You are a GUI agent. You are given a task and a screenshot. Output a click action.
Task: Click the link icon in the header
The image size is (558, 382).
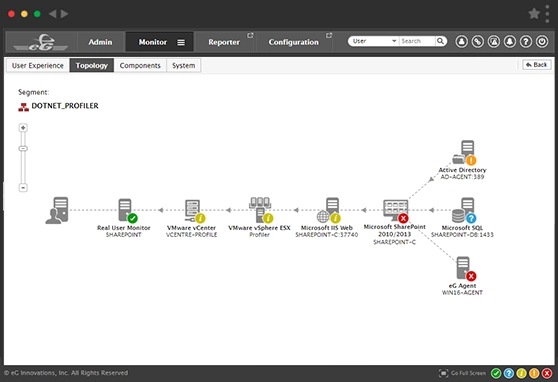click(x=478, y=42)
